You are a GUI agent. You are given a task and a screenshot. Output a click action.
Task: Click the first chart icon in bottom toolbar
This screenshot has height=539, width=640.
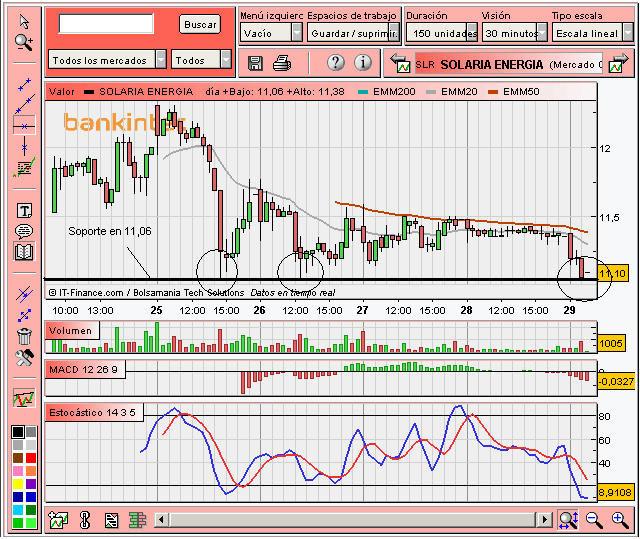point(58,520)
